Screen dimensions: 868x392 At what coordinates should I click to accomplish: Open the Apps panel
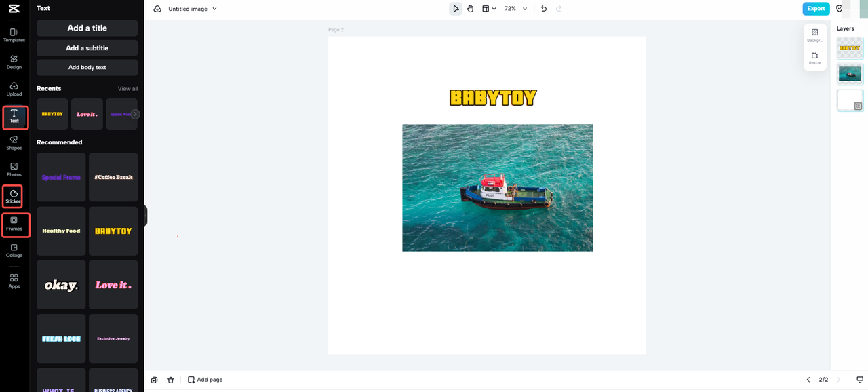14,281
